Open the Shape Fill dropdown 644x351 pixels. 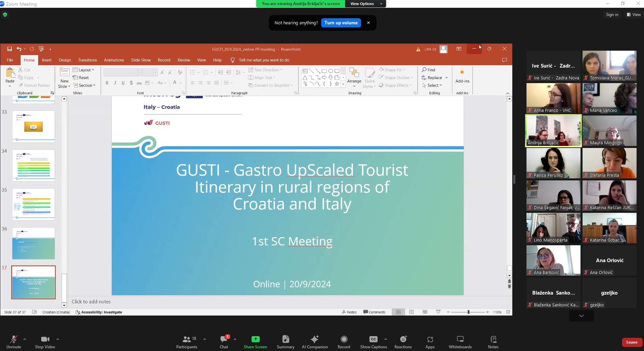[392, 70]
